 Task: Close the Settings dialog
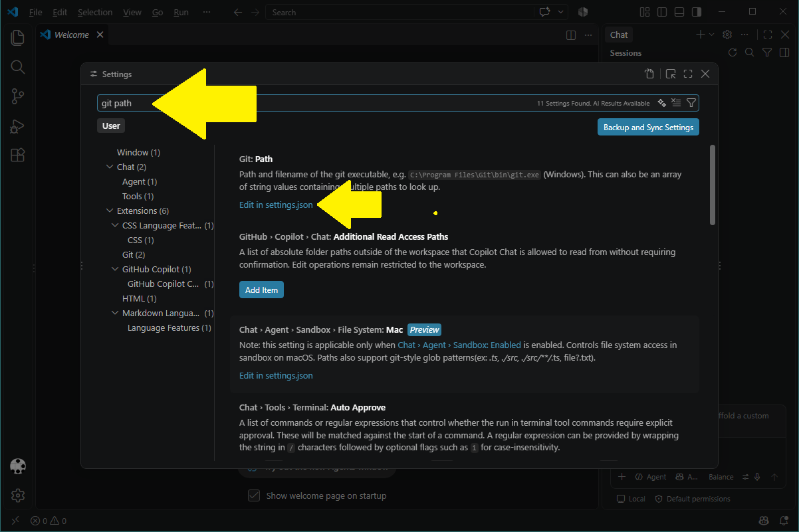(x=705, y=74)
